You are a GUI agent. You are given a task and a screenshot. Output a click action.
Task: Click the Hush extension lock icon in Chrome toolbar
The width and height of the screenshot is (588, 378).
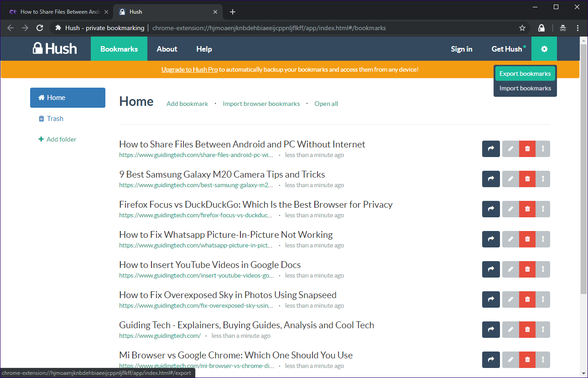541,28
